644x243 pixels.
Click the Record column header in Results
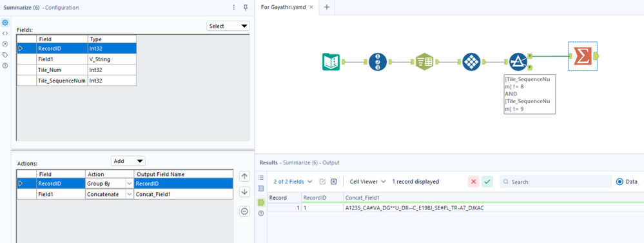click(284, 197)
